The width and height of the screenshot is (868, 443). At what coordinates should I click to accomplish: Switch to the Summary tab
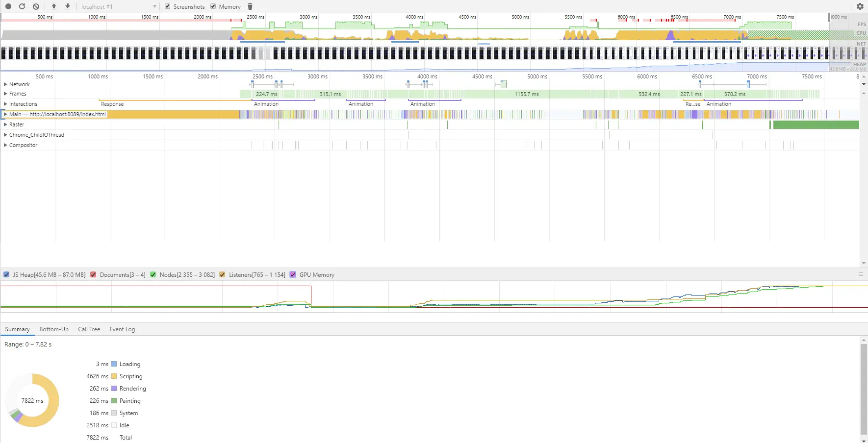click(17, 329)
